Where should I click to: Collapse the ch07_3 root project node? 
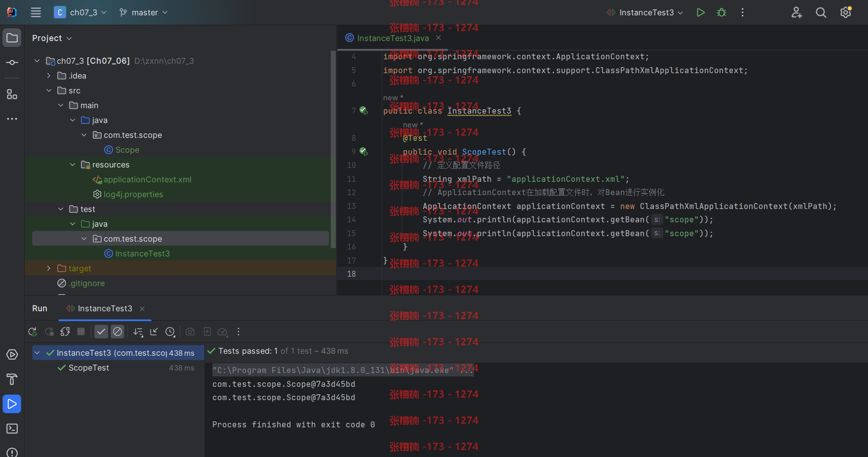[x=37, y=61]
